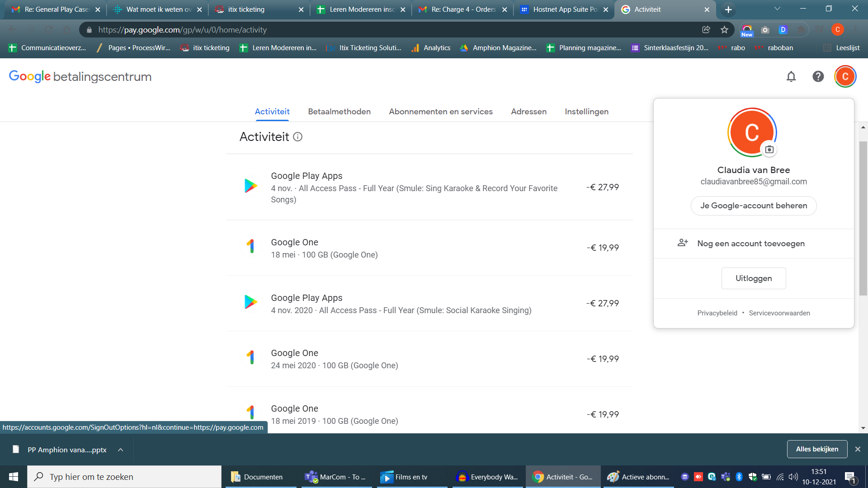Click the scrollbar down arrow
Viewport: 868px width, 488px height.
[x=863, y=428]
